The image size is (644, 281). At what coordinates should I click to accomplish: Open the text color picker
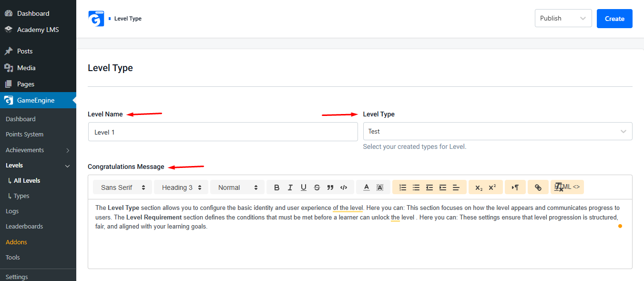pyautogui.click(x=367, y=187)
